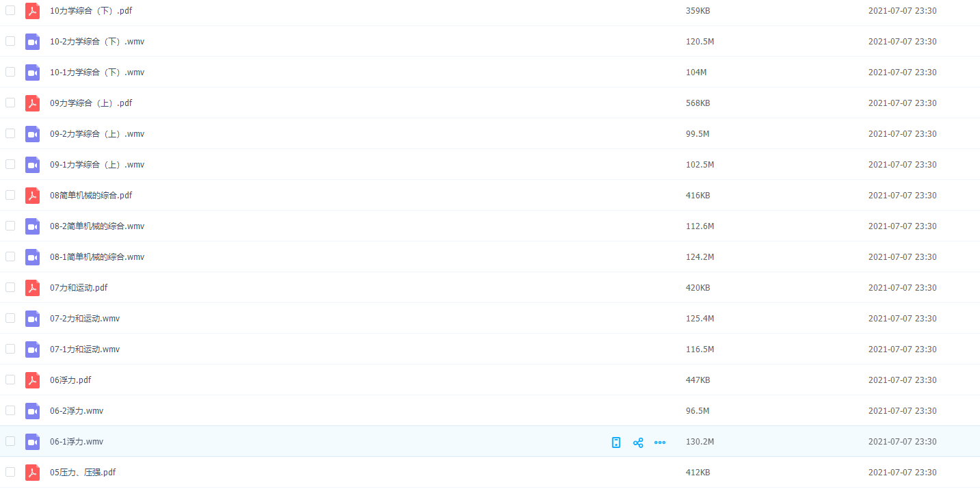Open the file named 07-1力和运动.wmv
This screenshot has width=980, height=489.
pyautogui.click(x=85, y=349)
